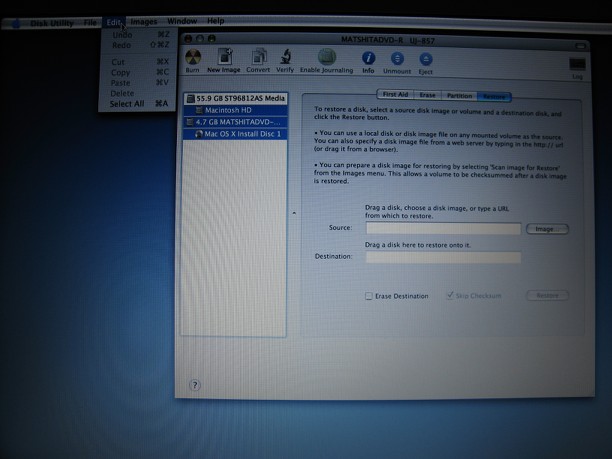Enable the Erase Destination checkbox
Screen dimensions: 612x459
click(368, 296)
